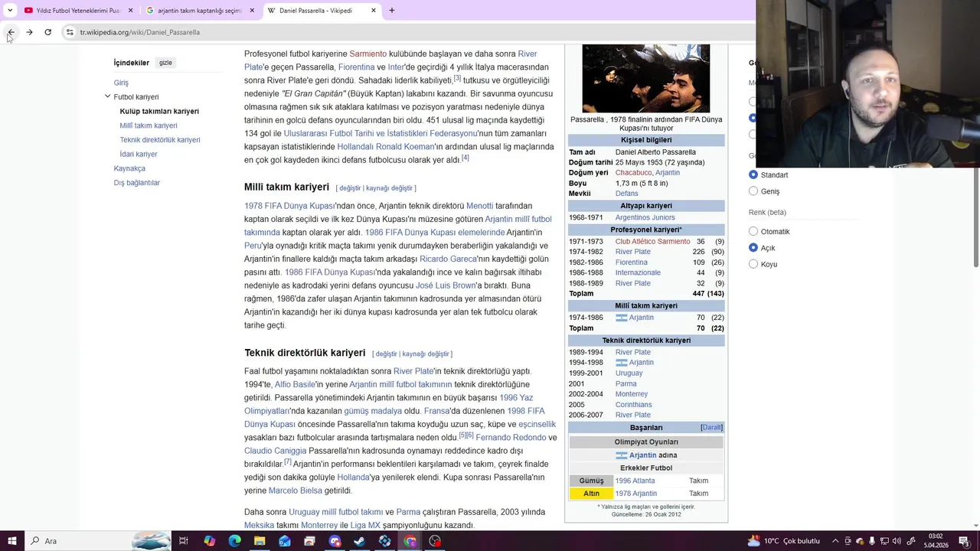Image resolution: width=980 pixels, height=551 pixels.
Task: Close the Yıldız Futbol Yeteneklerimi tab
Action: coord(130,10)
